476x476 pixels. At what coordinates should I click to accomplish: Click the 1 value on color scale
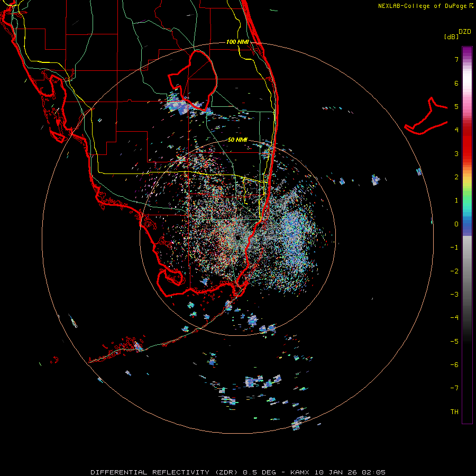(456, 200)
